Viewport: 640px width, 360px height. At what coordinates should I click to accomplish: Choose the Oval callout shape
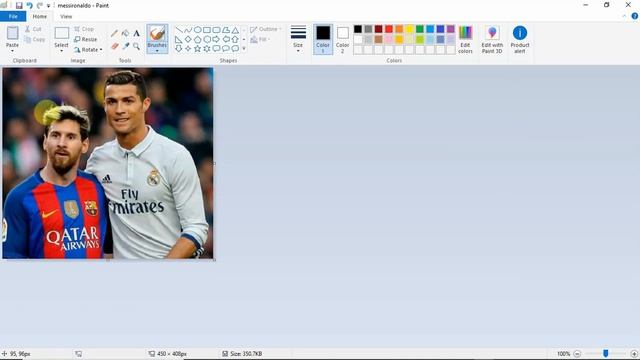pyautogui.click(x=226, y=49)
